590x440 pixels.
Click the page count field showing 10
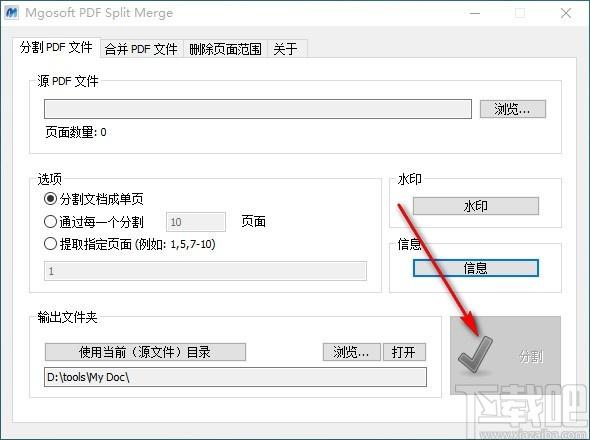click(x=196, y=222)
